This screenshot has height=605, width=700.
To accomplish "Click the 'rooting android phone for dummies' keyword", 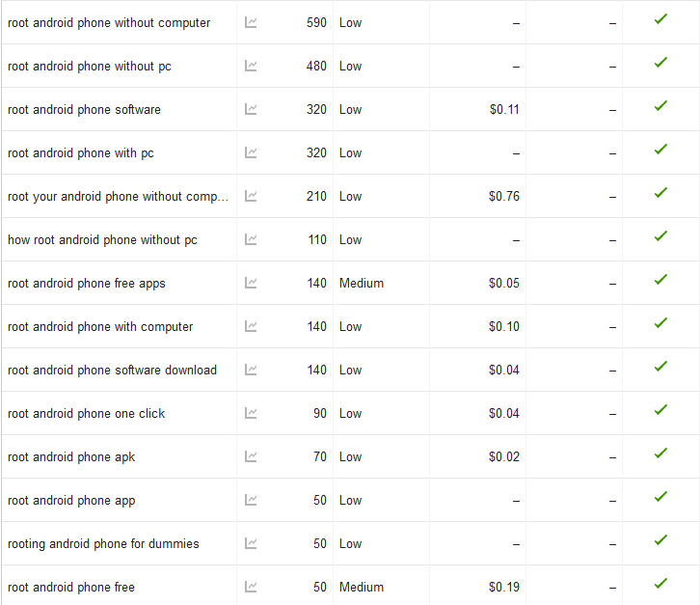I will click(x=103, y=543).
